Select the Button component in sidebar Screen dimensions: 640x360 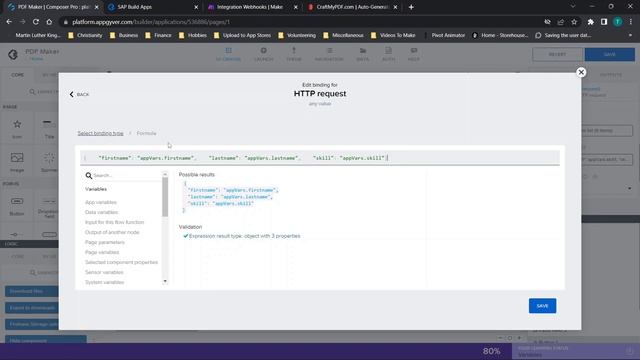point(17,206)
